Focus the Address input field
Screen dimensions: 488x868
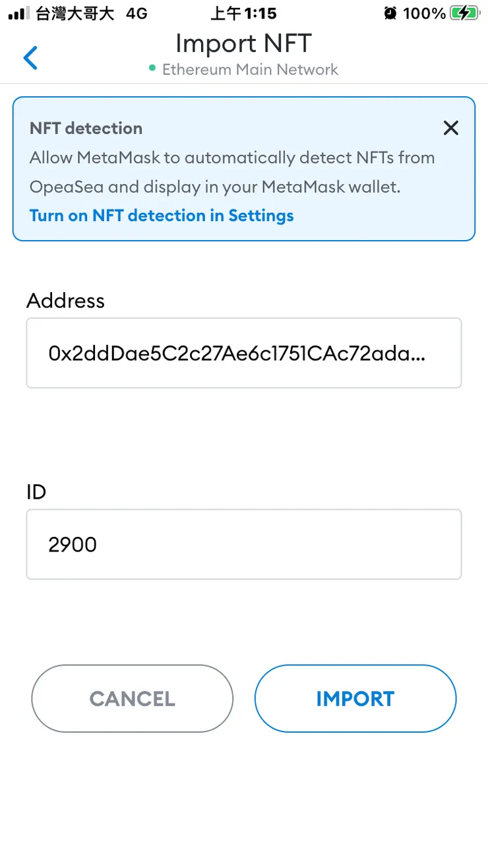[x=243, y=354]
